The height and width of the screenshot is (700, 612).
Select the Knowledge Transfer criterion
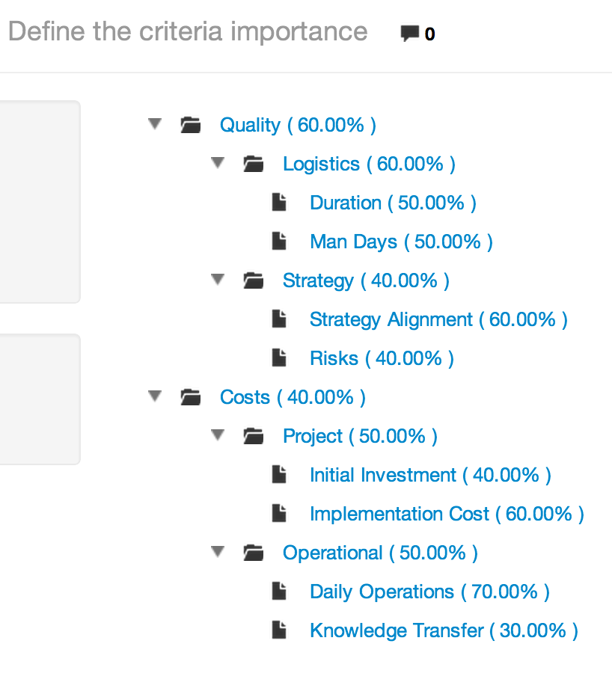tap(443, 630)
